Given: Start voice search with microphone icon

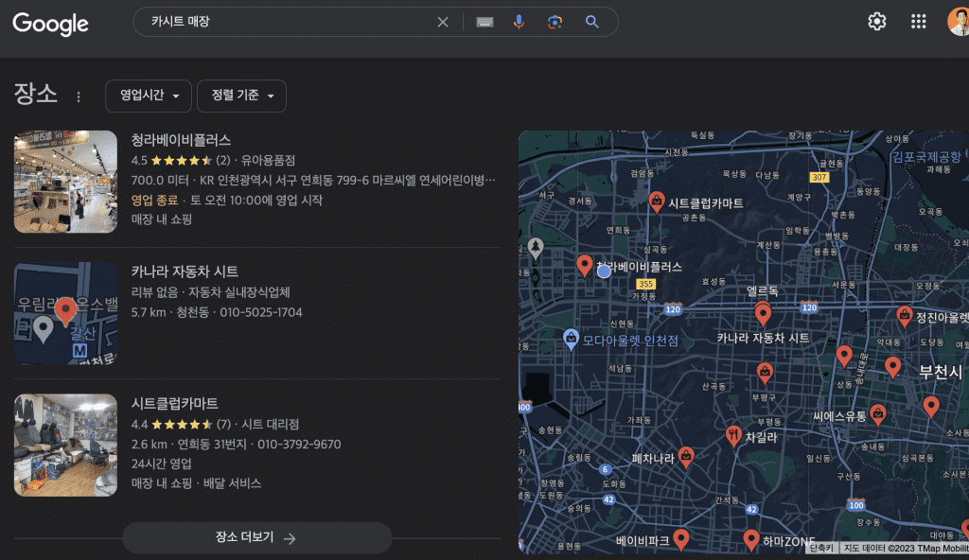Looking at the screenshot, I should 520,23.
